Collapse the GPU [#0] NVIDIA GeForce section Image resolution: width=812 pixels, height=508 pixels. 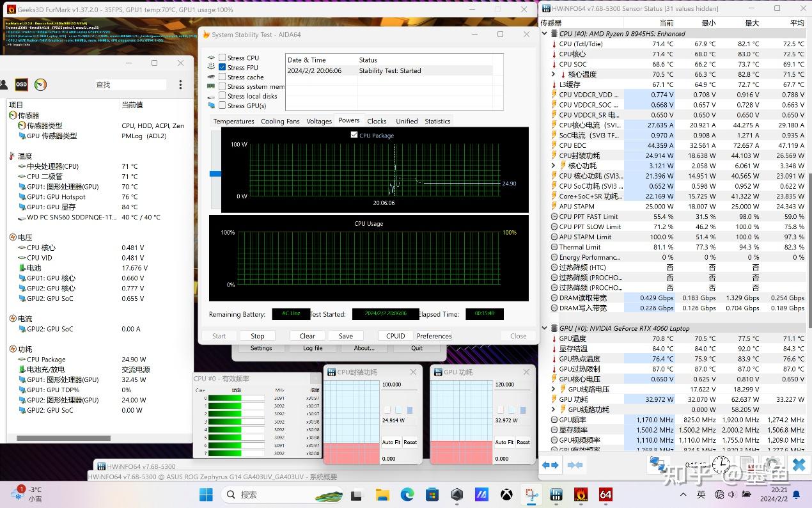point(545,328)
